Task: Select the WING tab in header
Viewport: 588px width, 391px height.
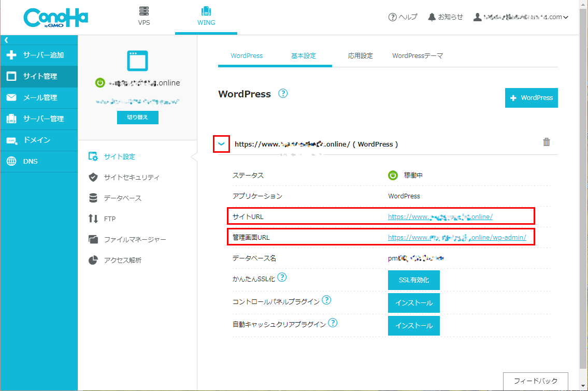Action: [x=206, y=17]
